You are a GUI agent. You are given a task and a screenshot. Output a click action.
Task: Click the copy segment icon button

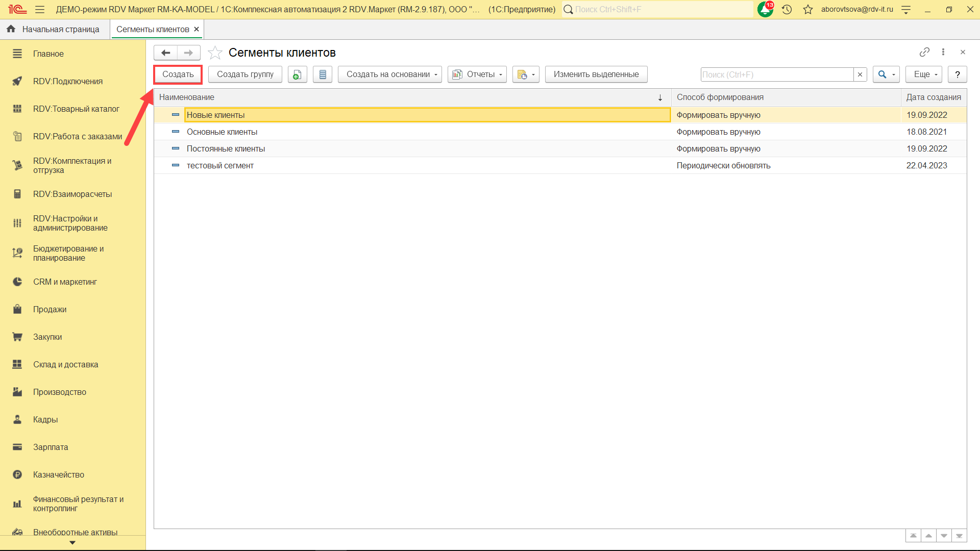(x=297, y=74)
